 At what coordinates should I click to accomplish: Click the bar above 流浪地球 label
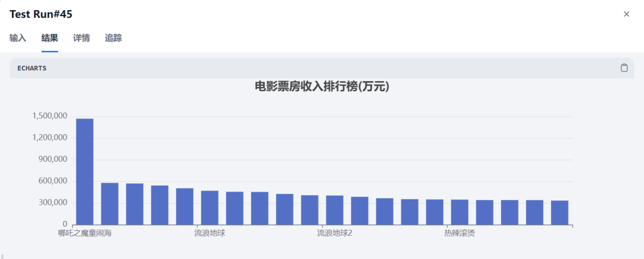tap(209, 208)
